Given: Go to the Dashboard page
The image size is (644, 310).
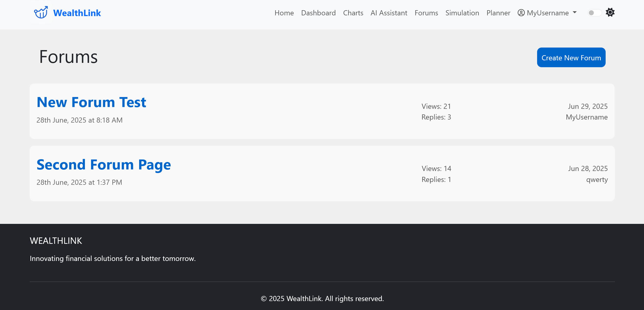Looking at the screenshot, I should (318, 13).
